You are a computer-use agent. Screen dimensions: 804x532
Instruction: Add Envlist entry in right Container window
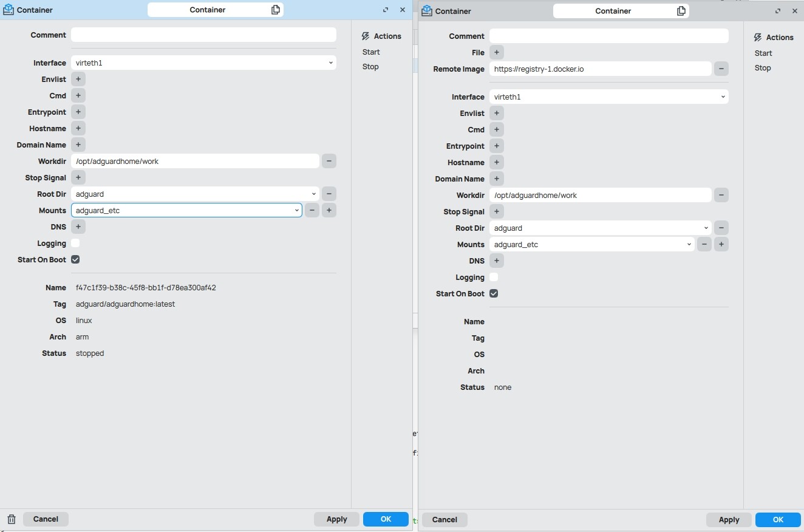click(x=496, y=113)
